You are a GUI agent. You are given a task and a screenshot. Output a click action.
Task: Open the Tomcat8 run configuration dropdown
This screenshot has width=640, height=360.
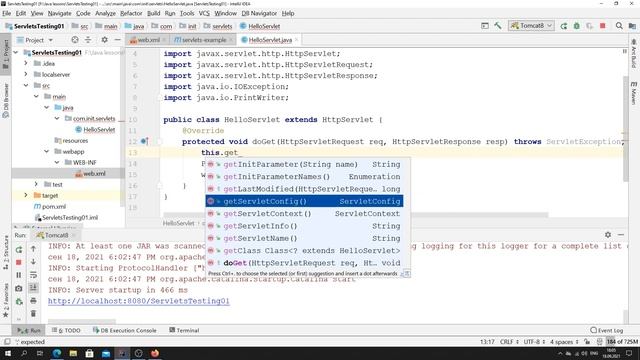tap(531, 26)
